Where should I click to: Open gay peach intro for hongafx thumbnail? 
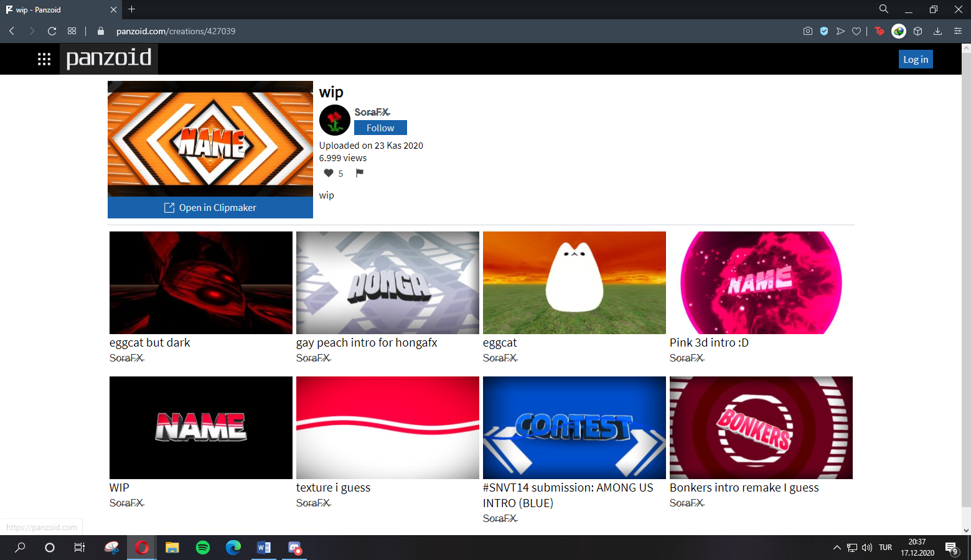point(388,282)
